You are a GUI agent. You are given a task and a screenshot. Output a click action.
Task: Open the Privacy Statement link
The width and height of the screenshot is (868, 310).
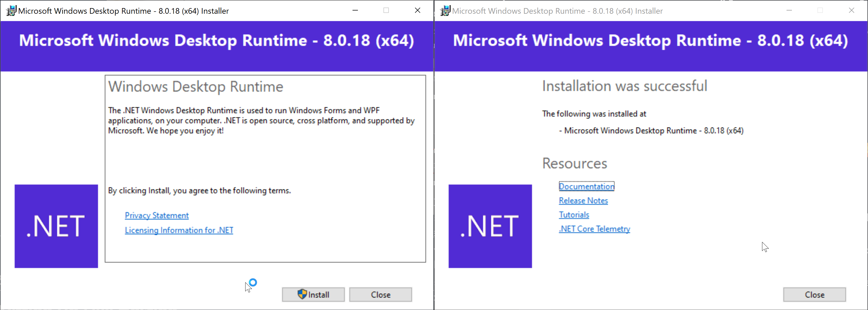[157, 216]
